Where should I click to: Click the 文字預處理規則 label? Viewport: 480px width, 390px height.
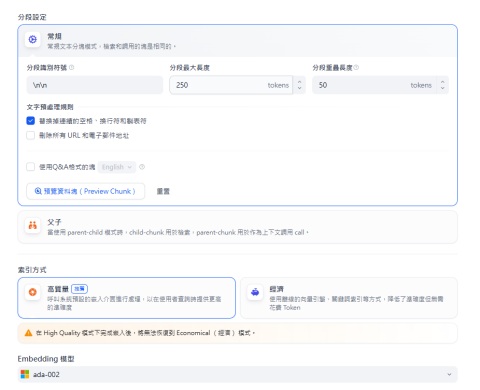tap(50, 107)
